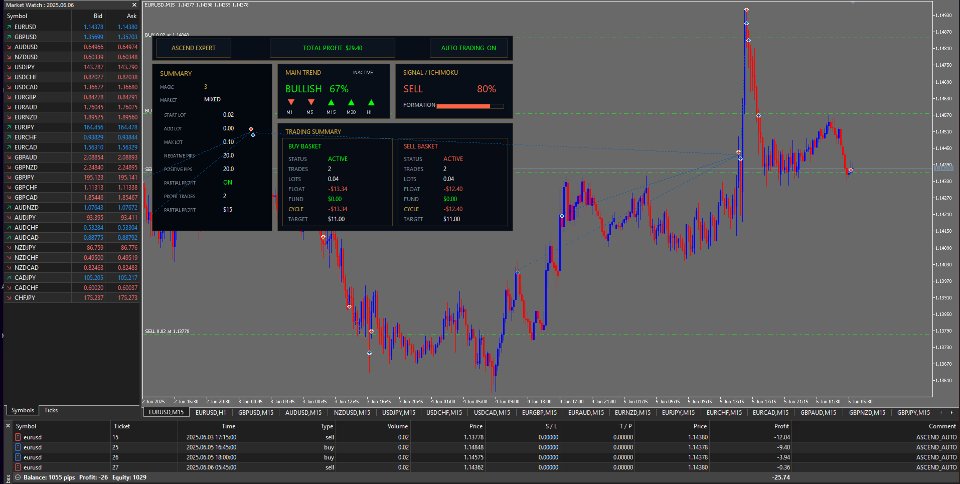Click the START LOT value 0.02
Image resolution: width=960 pixels, height=484 pixels.
click(x=228, y=114)
